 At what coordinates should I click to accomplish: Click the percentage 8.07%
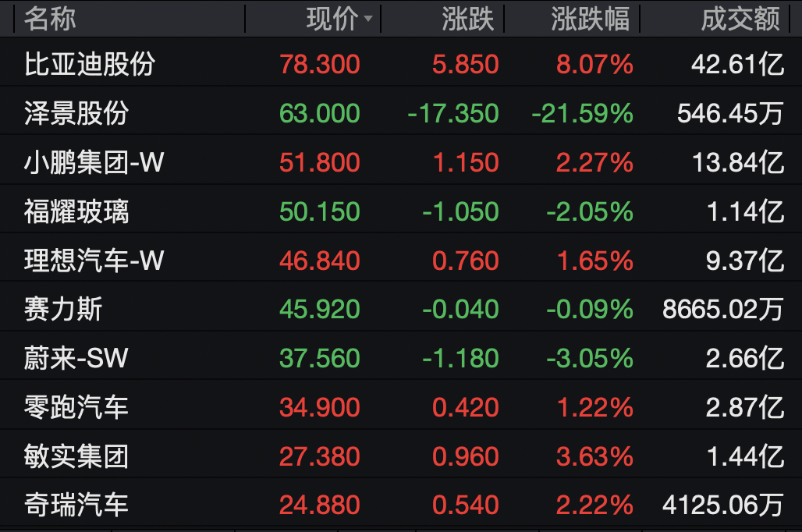pyautogui.click(x=594, y=65)
